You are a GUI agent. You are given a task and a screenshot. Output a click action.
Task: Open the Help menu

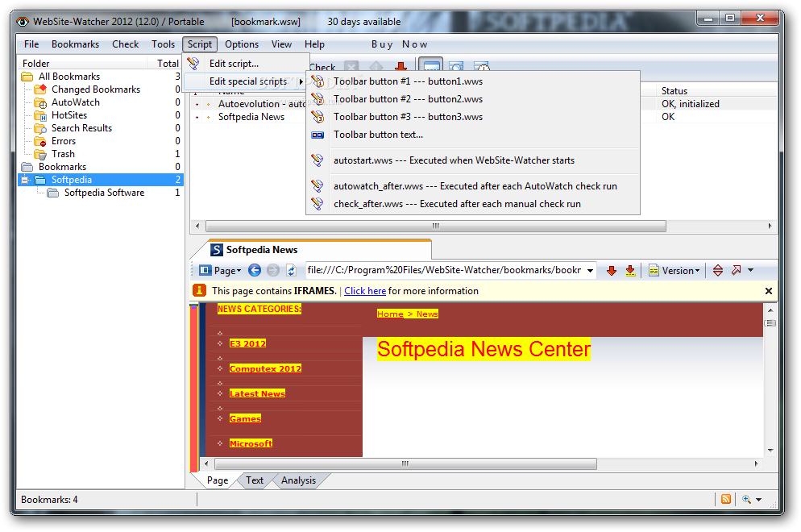pos(314,44)
